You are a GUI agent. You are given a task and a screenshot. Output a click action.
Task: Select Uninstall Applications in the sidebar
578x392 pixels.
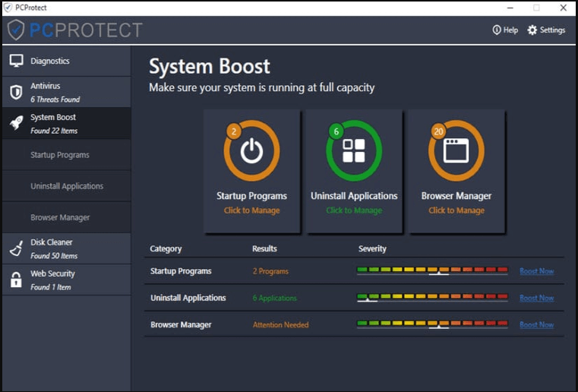[67, 186]
